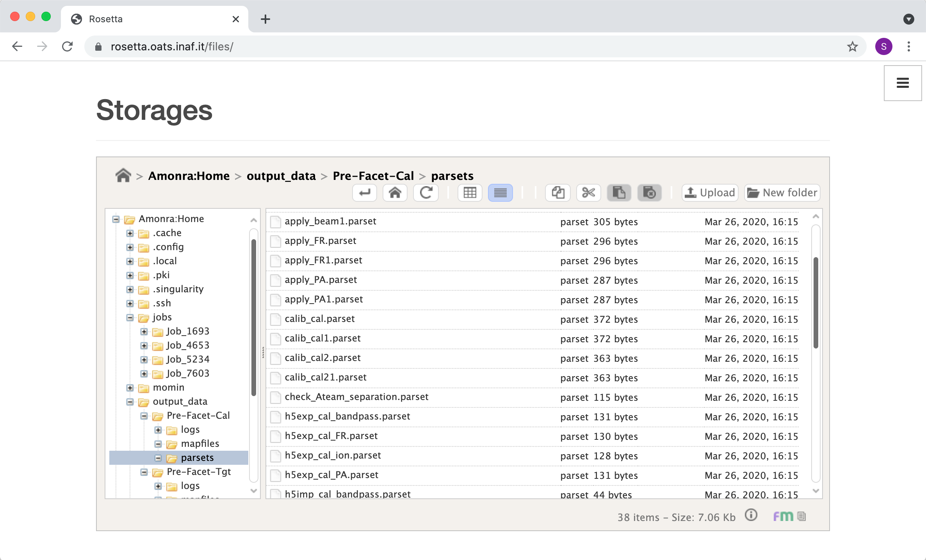926x560 pixels.
Task: Expand the Job_4653 folder node
Action: point(144,346)
